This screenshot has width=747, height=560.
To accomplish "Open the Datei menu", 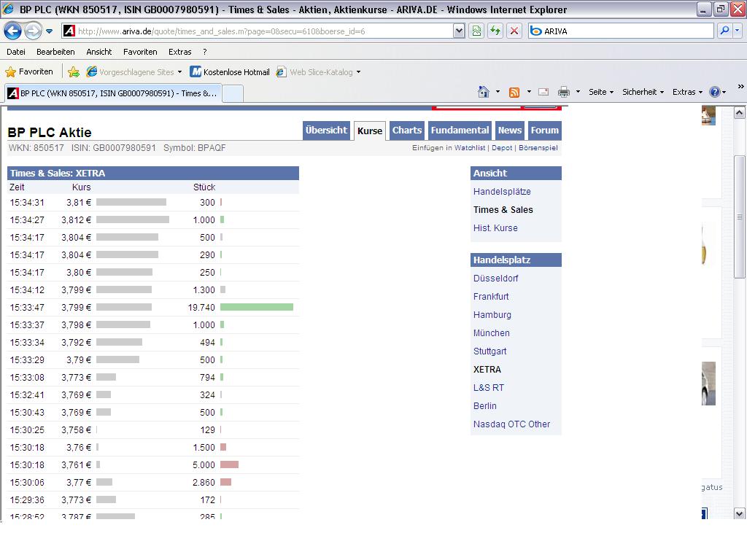I will point(16,52).
